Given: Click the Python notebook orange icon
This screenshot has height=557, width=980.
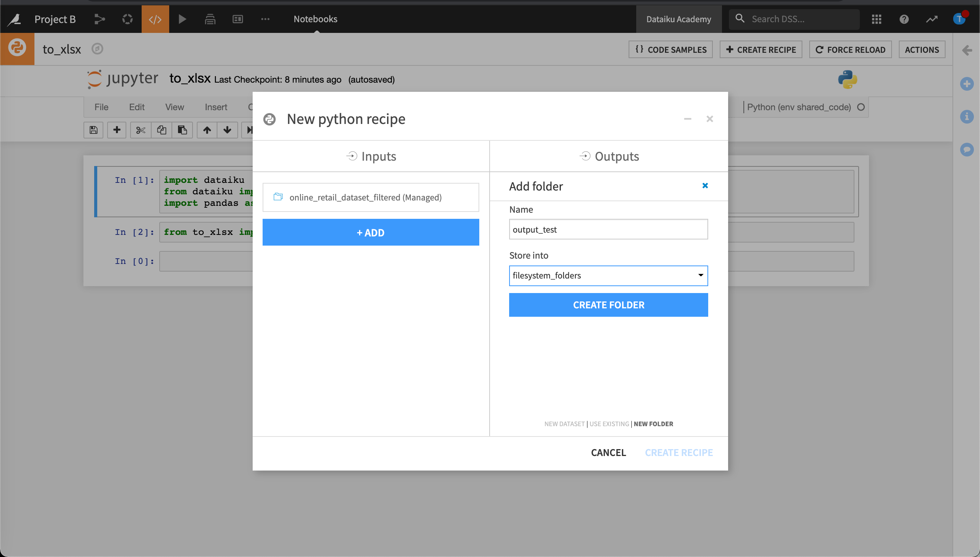Looking at the screenshot, I should (17, 49).
